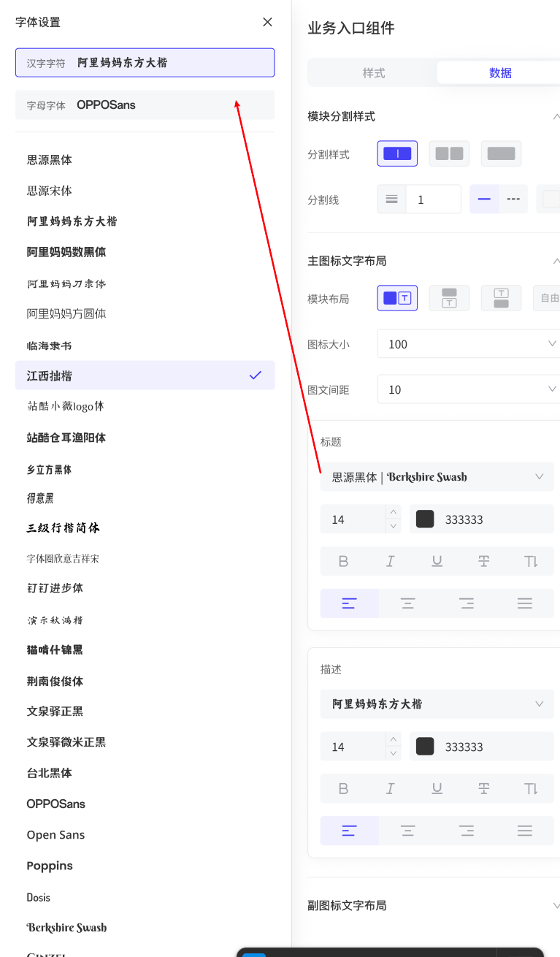Screen dimensions: 560x957
Task: Select the 自由 layout option
Action: tap(548, 298)
